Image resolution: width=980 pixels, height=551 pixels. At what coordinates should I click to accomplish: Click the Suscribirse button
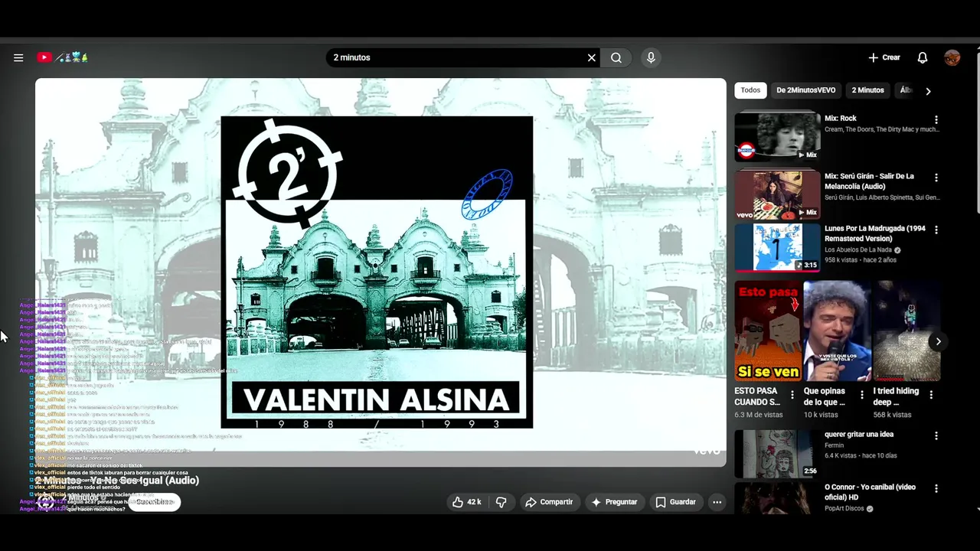[x=155, y=502]
